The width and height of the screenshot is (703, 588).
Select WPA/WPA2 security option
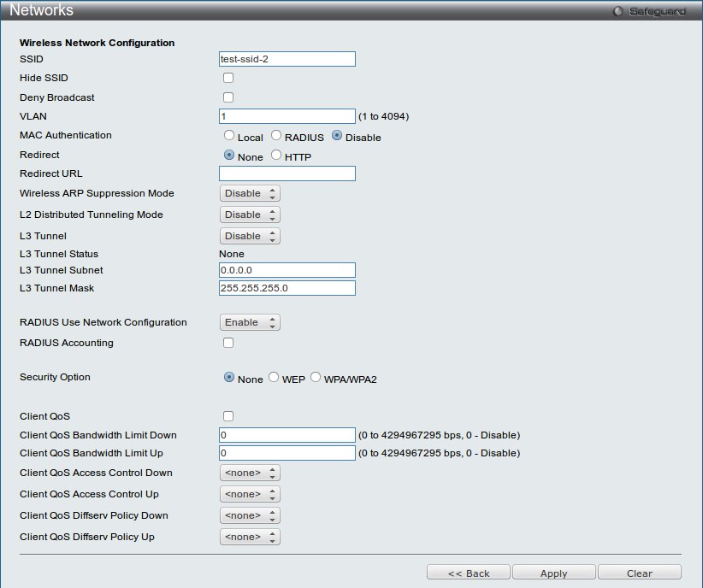coord(316,378)
